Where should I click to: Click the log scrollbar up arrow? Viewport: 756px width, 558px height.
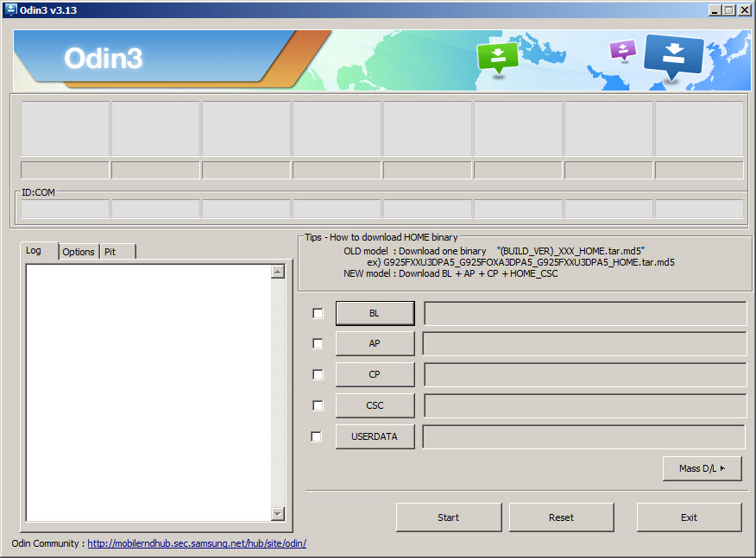278,273
